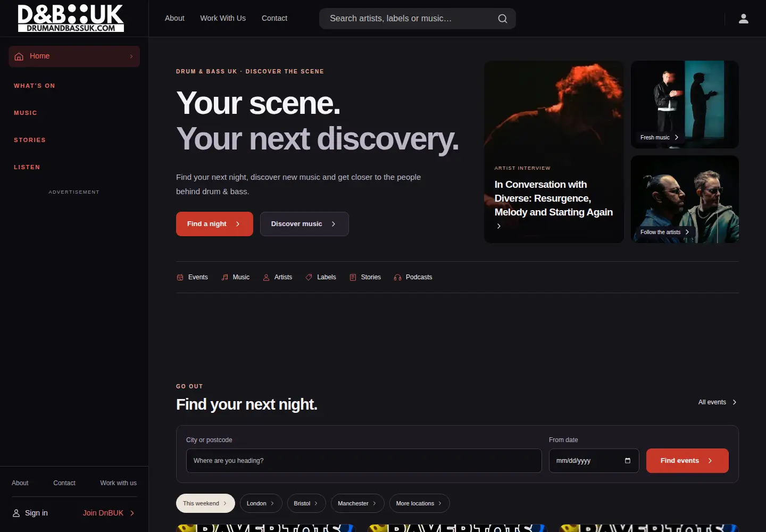Open the About top menu item
The image size is (766, 532).
pyautogui.click(x=174, y=18)
